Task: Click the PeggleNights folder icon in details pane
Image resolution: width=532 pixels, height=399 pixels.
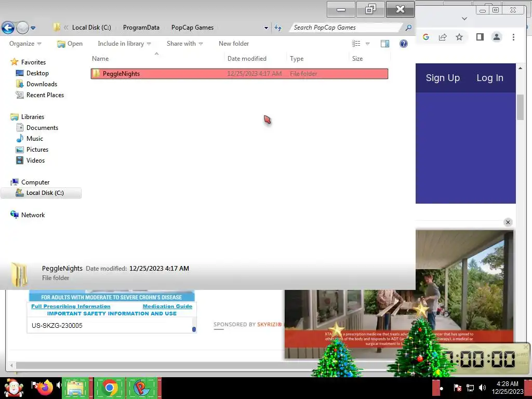Action: coord(19,274)
